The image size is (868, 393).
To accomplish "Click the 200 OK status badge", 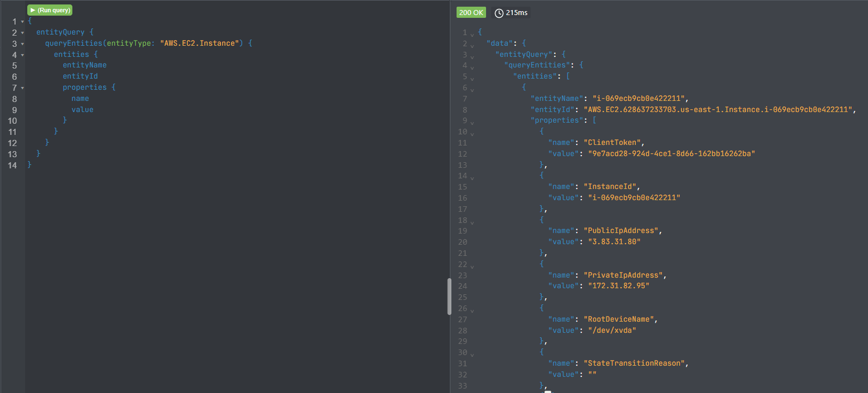I will pos(471,12).
